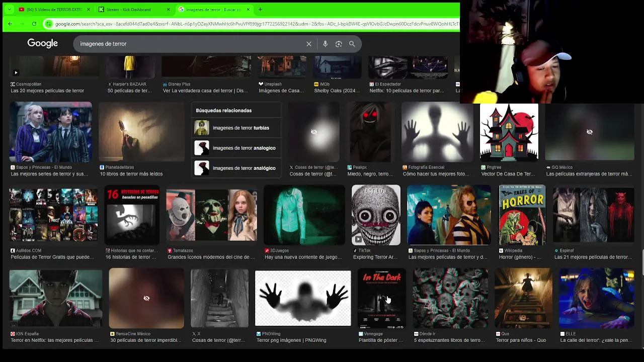Go forward to the next page

(x=22, y=24)
